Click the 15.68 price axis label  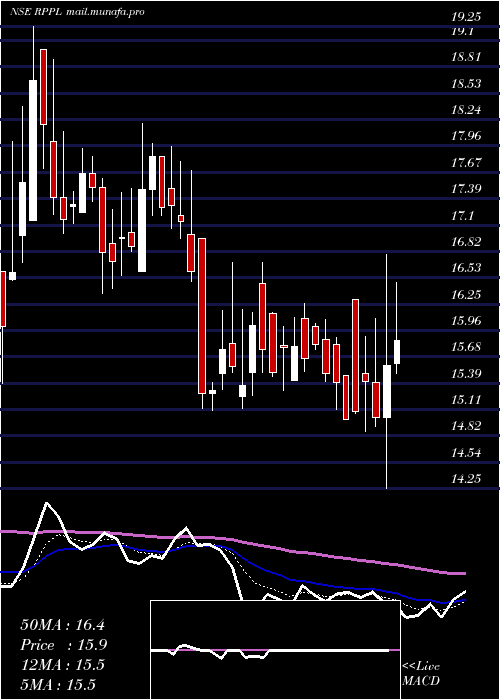tap(466, 346)
